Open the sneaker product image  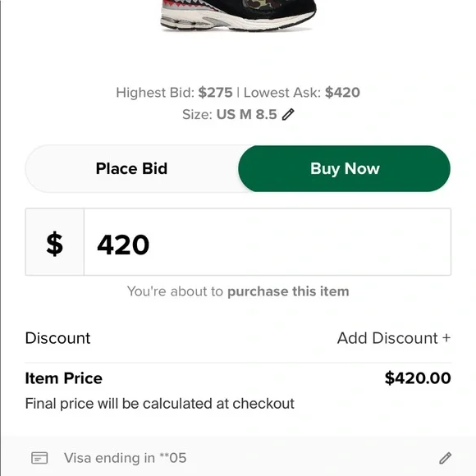pos(238,16)
